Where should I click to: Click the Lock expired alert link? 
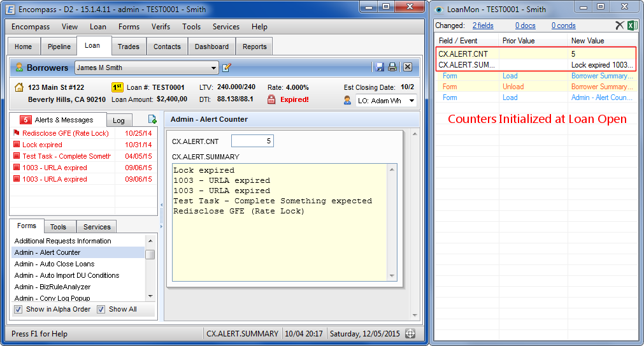point(42,145)
